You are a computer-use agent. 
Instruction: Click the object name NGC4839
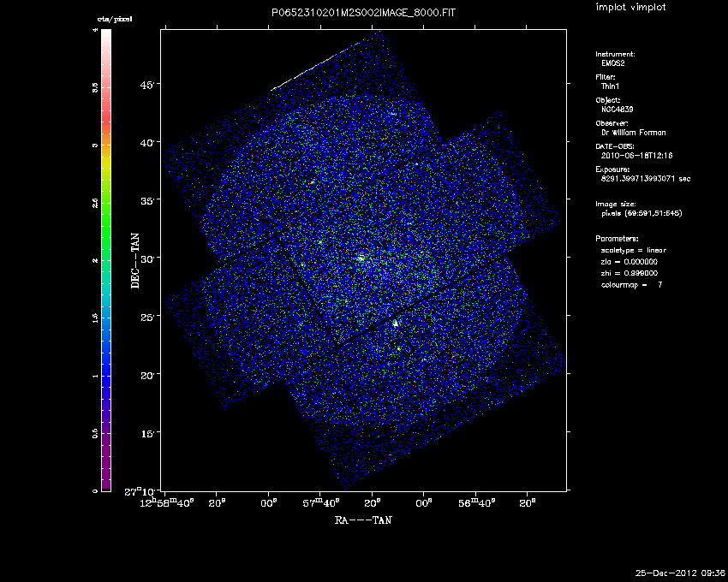point(617,110)
